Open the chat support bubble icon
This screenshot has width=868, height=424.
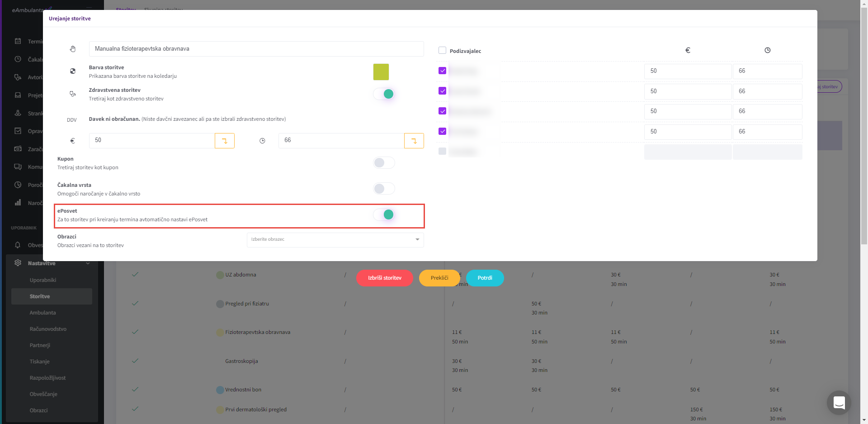click(x=839, y=402)
